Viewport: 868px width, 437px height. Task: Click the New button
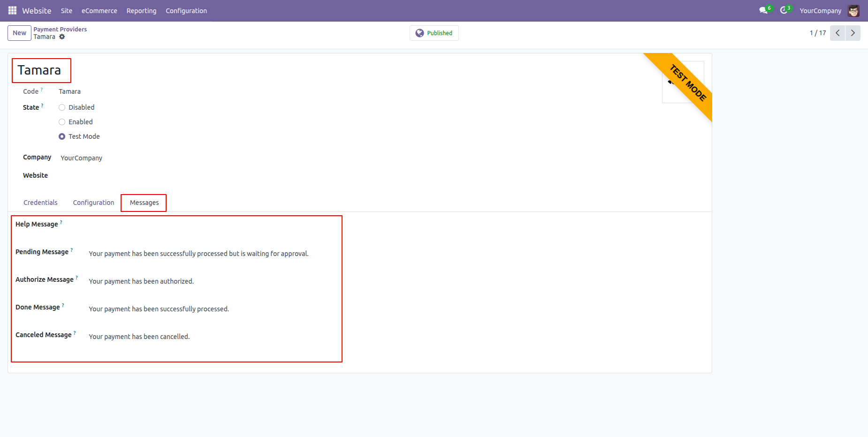(x=19, y=33)
